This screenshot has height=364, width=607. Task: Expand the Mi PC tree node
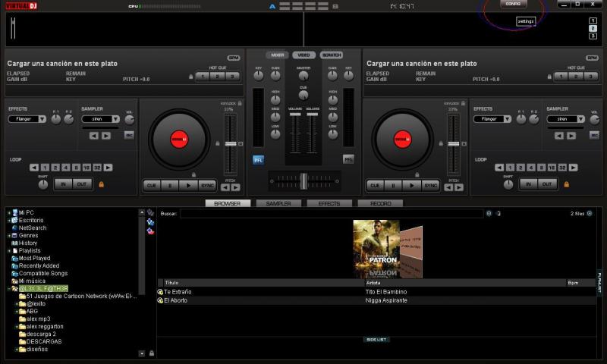pyautogui.click(x=9, y=212)
